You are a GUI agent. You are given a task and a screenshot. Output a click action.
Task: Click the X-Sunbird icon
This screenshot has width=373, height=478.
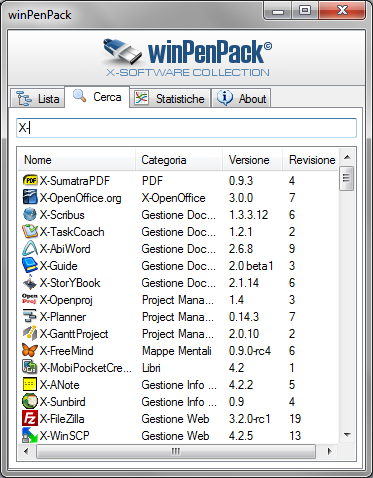pos(30,402)
